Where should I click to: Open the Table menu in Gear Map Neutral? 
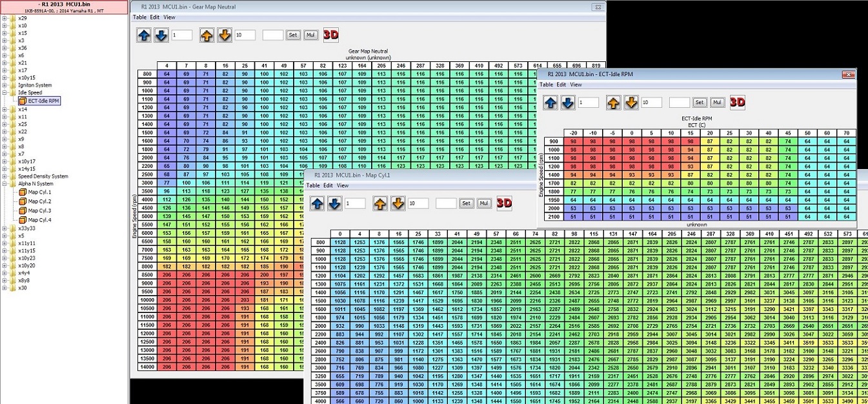[x=139, y=17]
